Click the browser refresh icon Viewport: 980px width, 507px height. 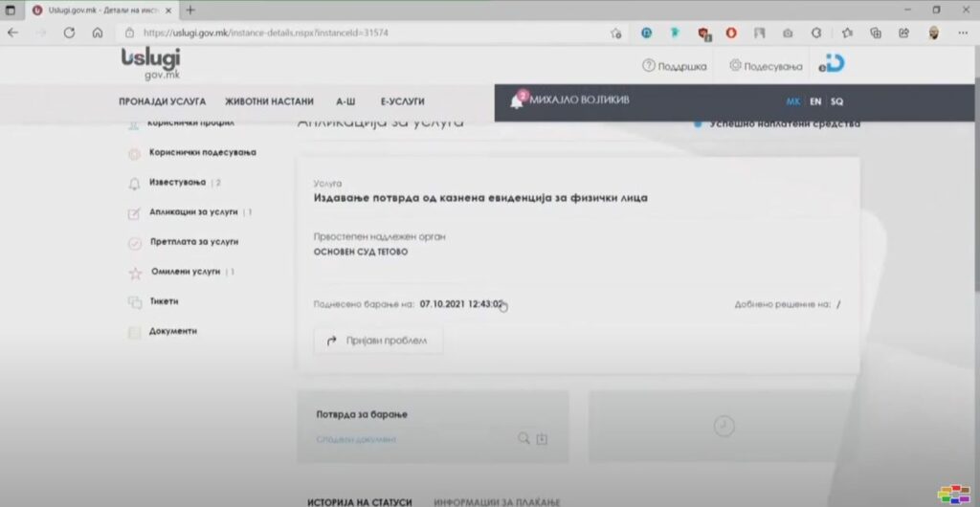pos(69,33)
